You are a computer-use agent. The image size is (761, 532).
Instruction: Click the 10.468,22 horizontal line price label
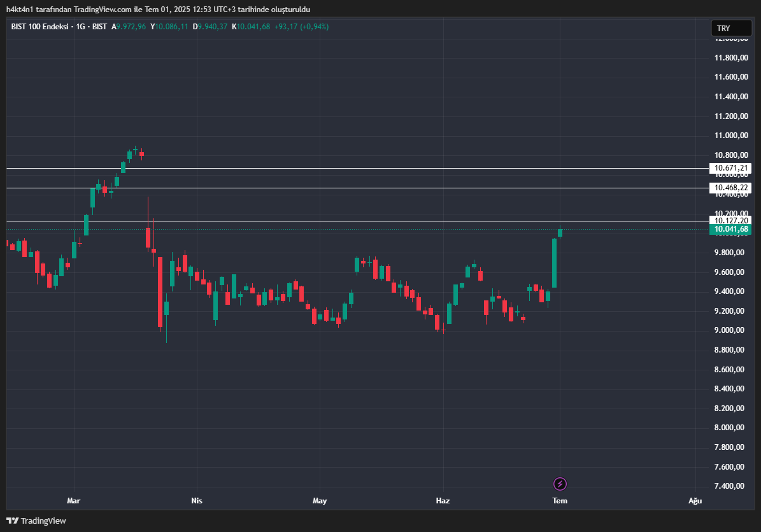click(x=730, y=188)
